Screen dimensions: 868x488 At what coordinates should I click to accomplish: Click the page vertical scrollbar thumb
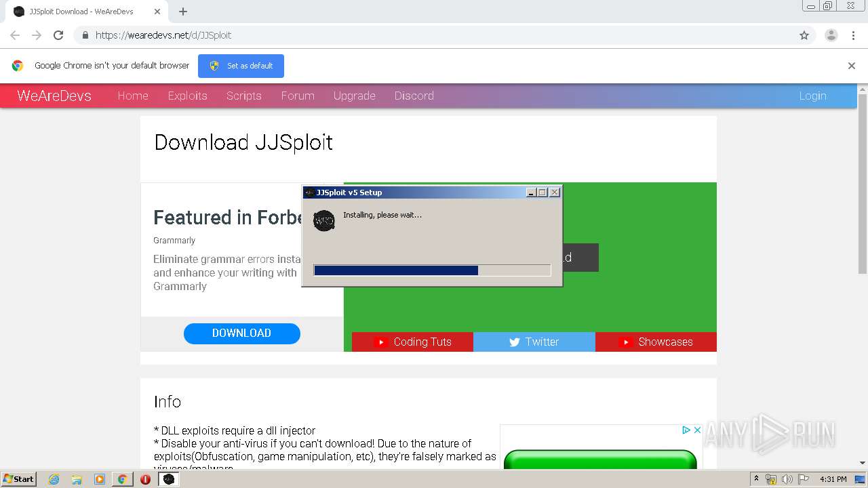[x=863, y=183]
